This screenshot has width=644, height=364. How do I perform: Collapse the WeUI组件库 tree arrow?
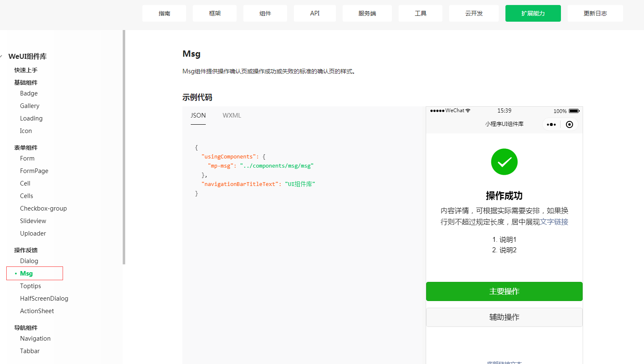[x=2, y=56]
